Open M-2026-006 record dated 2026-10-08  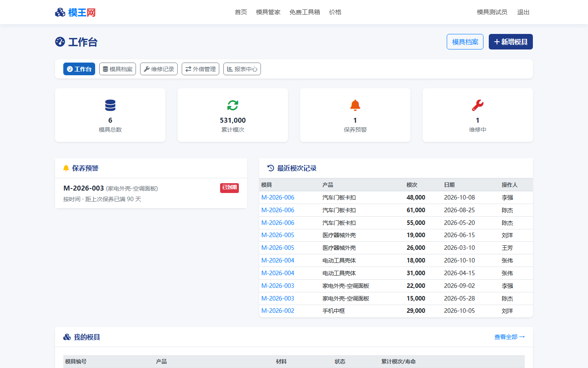point(278,197)
